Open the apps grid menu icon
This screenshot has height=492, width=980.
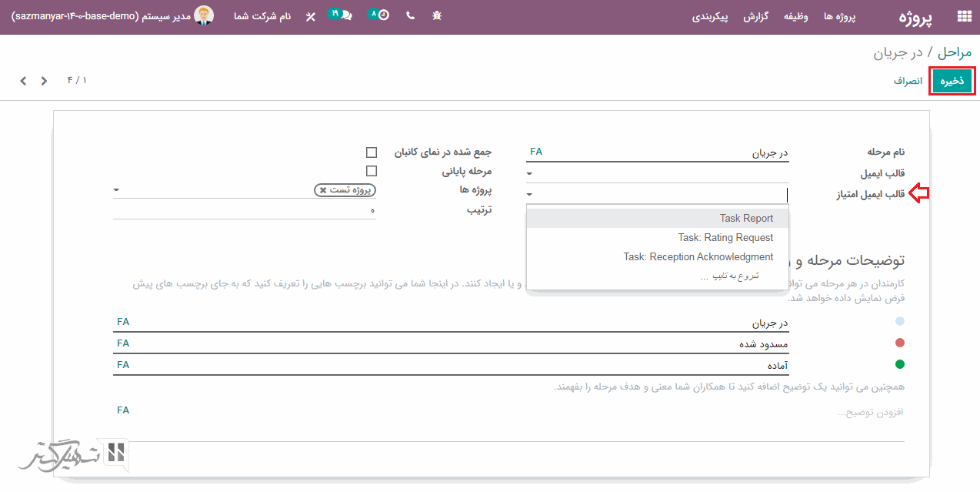click(963, 16)
